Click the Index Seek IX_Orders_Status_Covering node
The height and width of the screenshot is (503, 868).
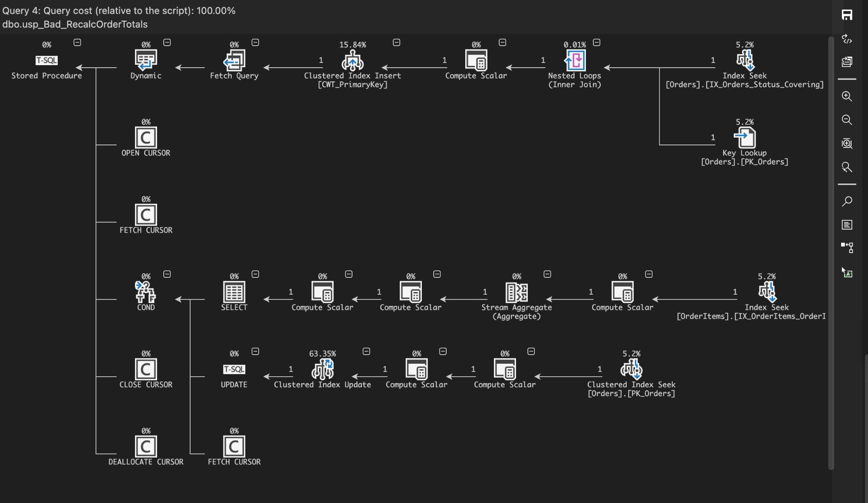(745, 61)
